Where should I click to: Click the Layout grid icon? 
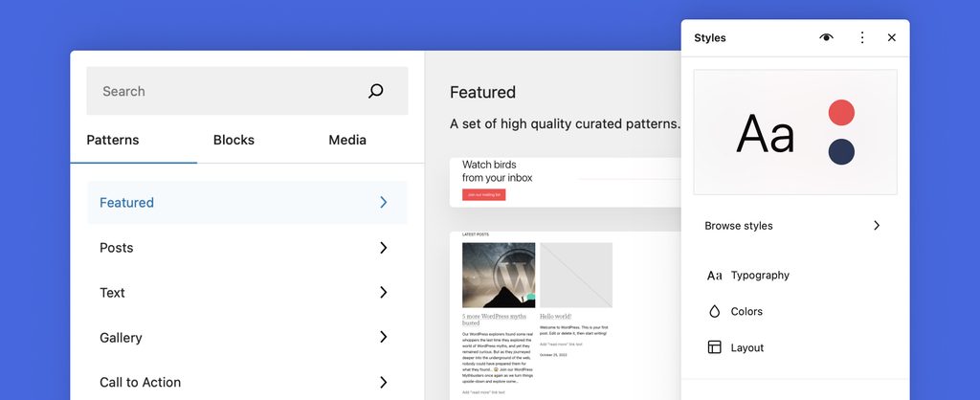pyautogui.click(x=714, y=347)
